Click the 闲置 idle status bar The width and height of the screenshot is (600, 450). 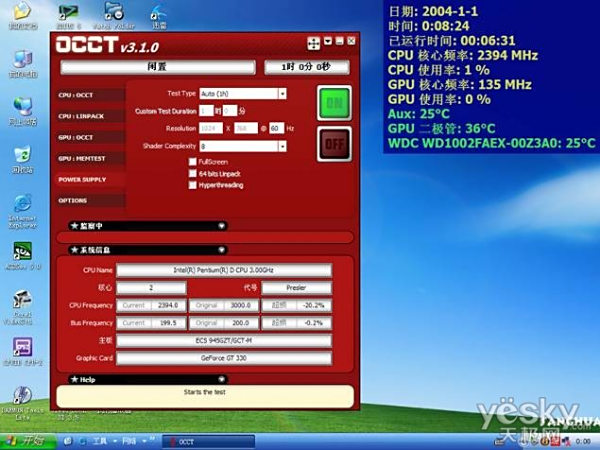(x=158, y=67)
